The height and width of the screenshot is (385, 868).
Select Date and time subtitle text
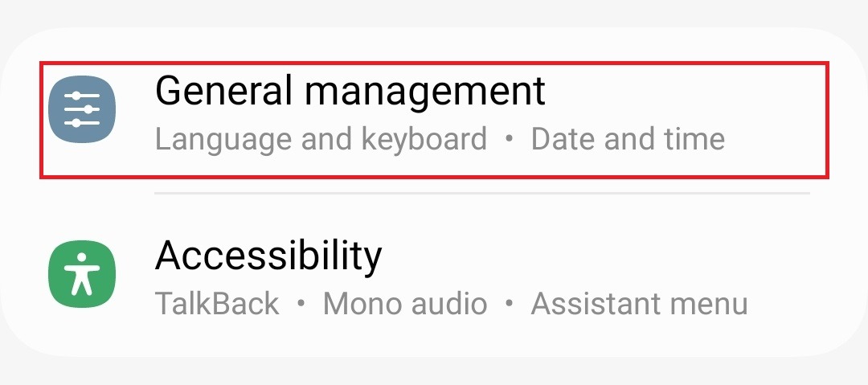coord(628,139)
